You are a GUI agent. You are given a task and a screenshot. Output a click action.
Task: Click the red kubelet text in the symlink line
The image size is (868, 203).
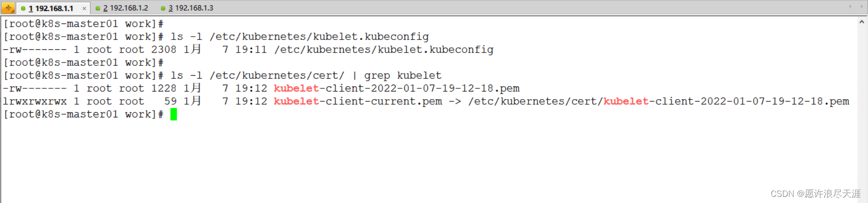point(296,101)
